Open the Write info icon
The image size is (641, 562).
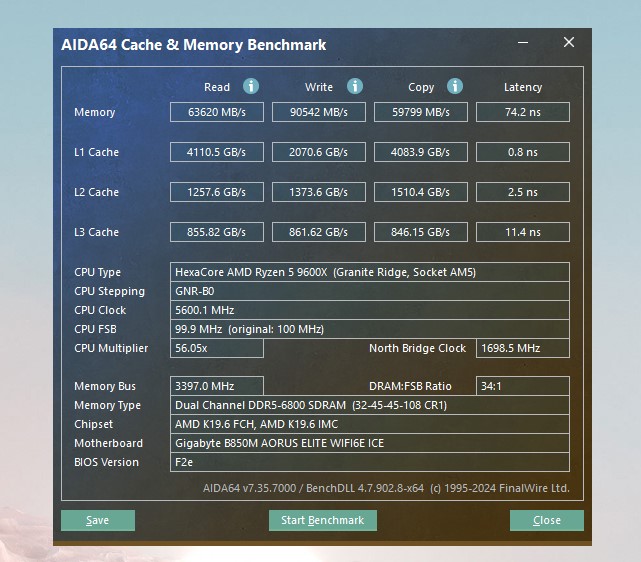355,86
